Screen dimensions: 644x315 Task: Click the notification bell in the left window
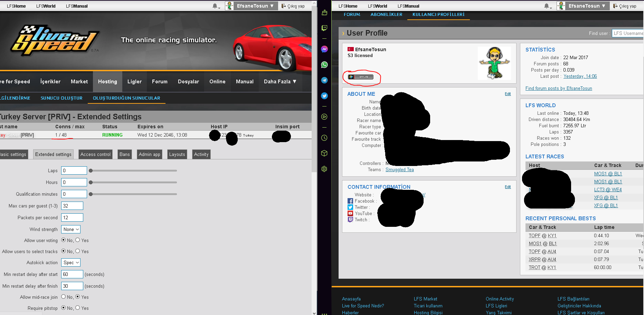pos(215,6)
